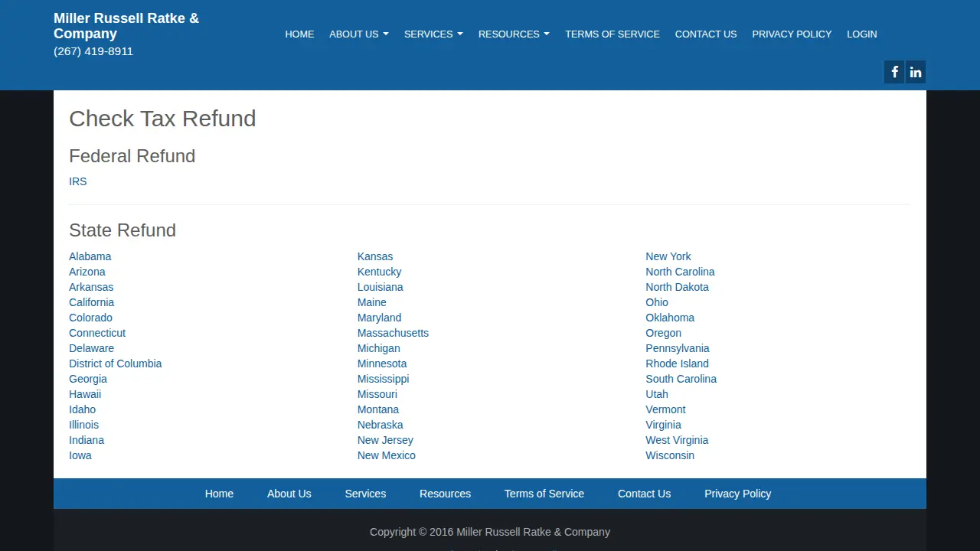Click the (267) 419-8911 phone number
Image resolution: width=980 pixels, height=551 pixels.
click(93, 51)
